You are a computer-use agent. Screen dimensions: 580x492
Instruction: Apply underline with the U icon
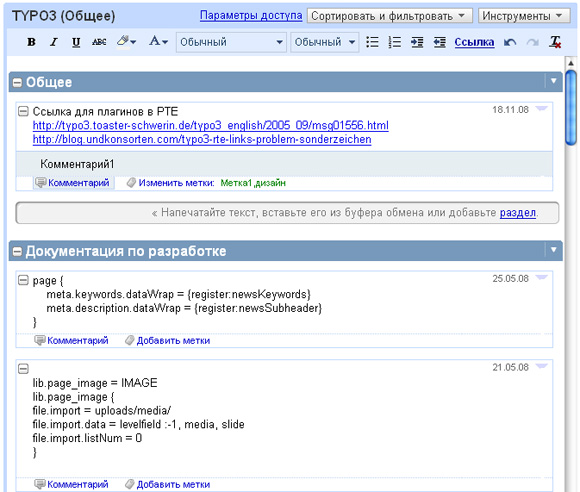[x=76, y=42]
